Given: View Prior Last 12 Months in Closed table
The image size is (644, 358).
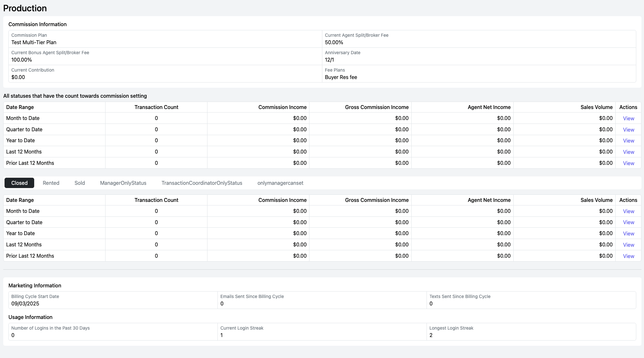Looking at the screenshot, I should click(628, 256).
